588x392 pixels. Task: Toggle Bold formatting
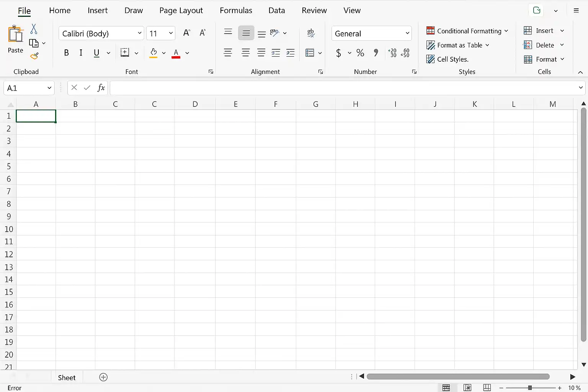pos(66,53)
